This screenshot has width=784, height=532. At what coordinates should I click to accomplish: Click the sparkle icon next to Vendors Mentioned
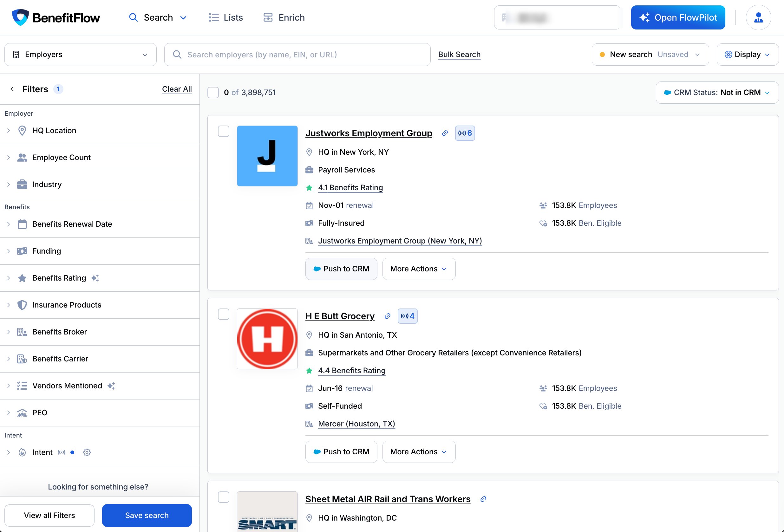pyautogui.click(x=111, y=386)
